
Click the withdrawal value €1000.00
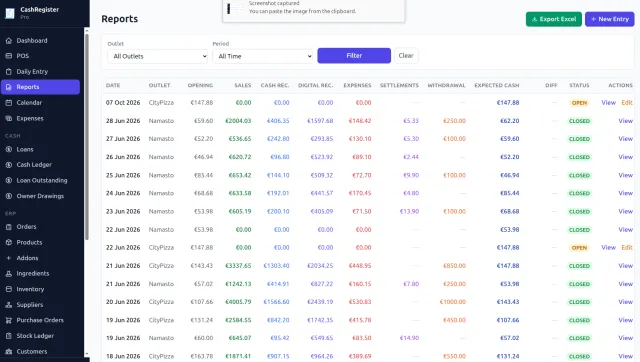(453, 302)
